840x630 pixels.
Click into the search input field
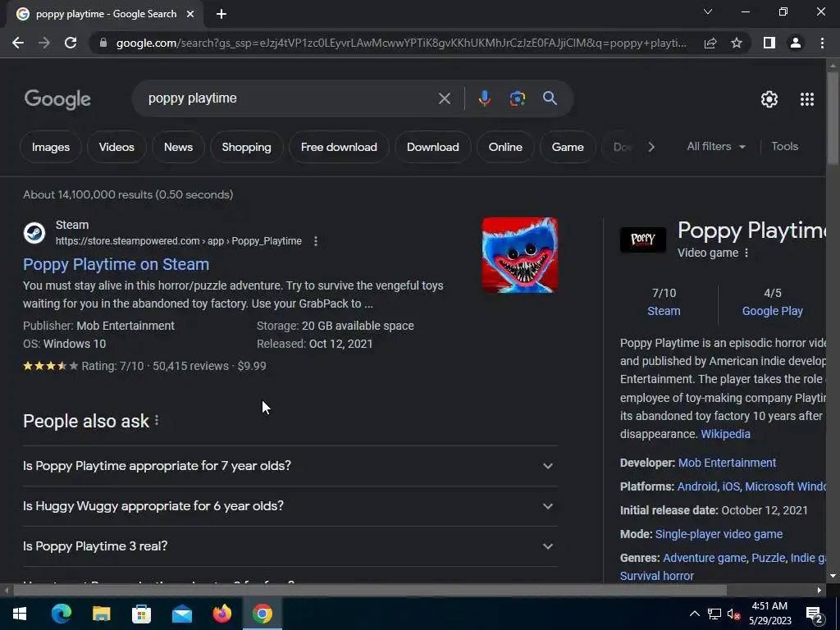(x=290, y=98)
